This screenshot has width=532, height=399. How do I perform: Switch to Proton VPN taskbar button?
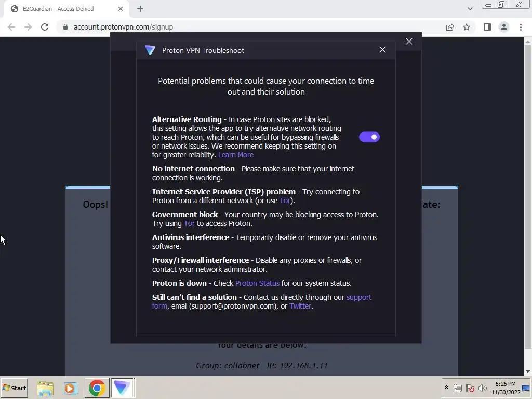pyautogui.click(x=122, y=388)
